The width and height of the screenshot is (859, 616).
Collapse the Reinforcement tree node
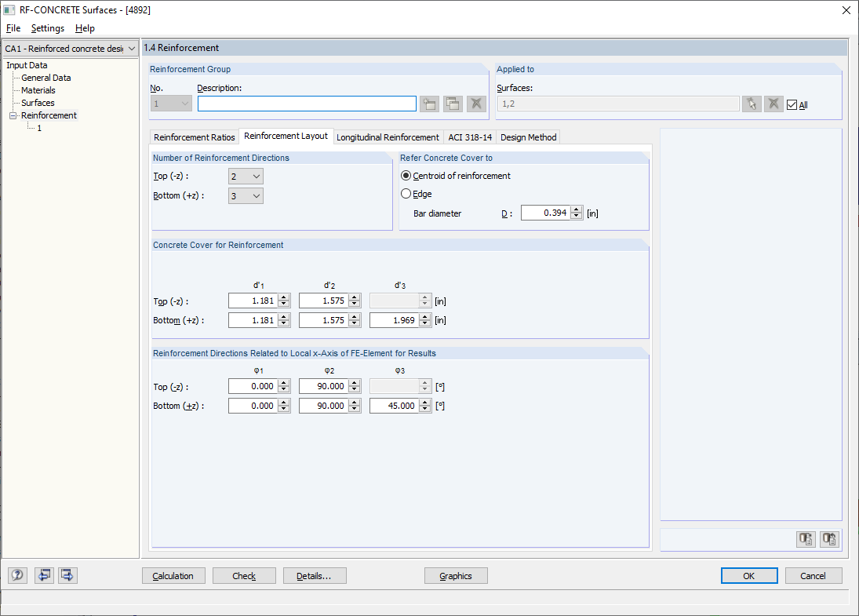pyautogui.click(x=13, y=115)
